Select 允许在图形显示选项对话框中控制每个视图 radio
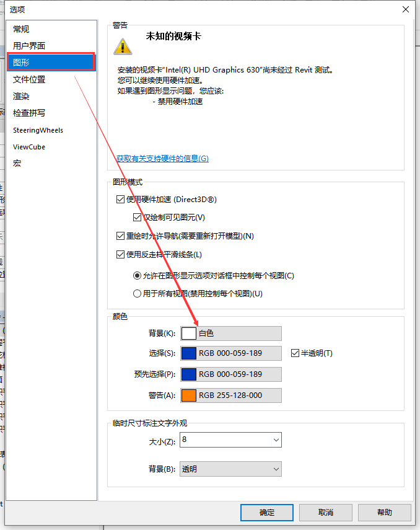 point(137,276)
